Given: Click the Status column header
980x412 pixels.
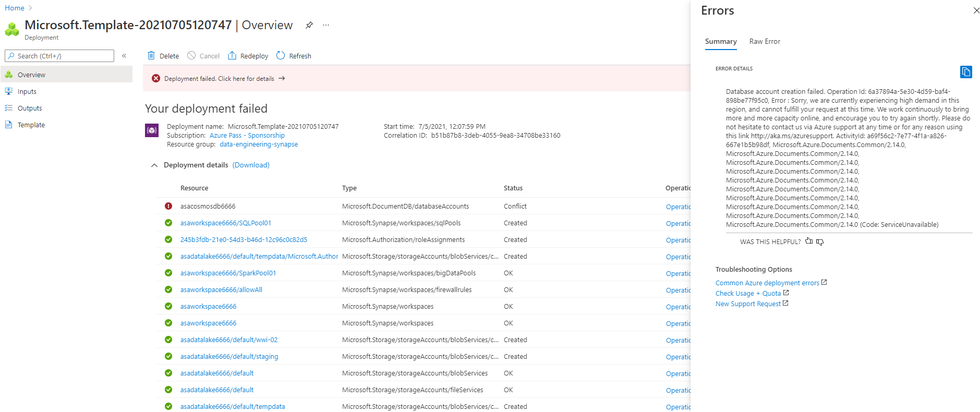Looking at the screenshot, I should pos(513,188).
